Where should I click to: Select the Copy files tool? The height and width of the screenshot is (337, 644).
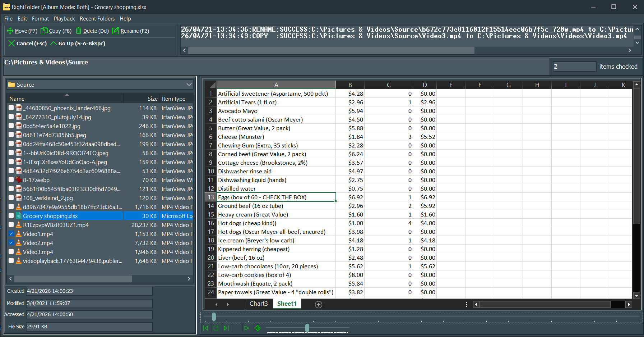44,31
